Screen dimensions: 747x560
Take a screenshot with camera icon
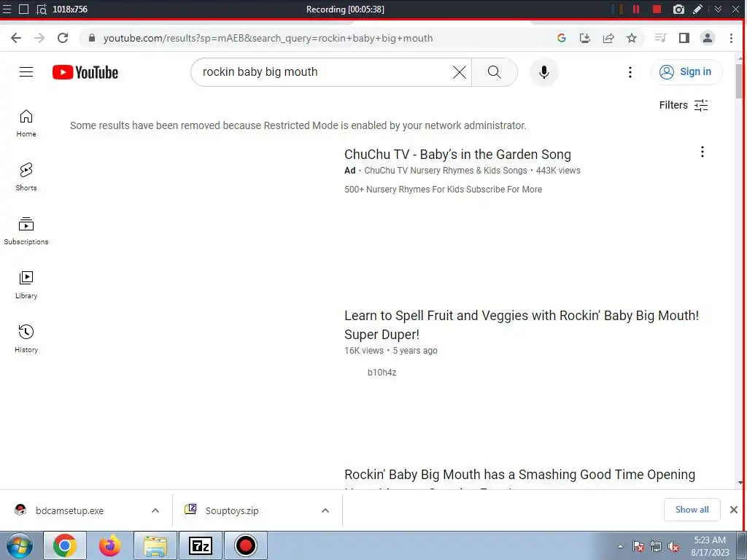point(678,9)
